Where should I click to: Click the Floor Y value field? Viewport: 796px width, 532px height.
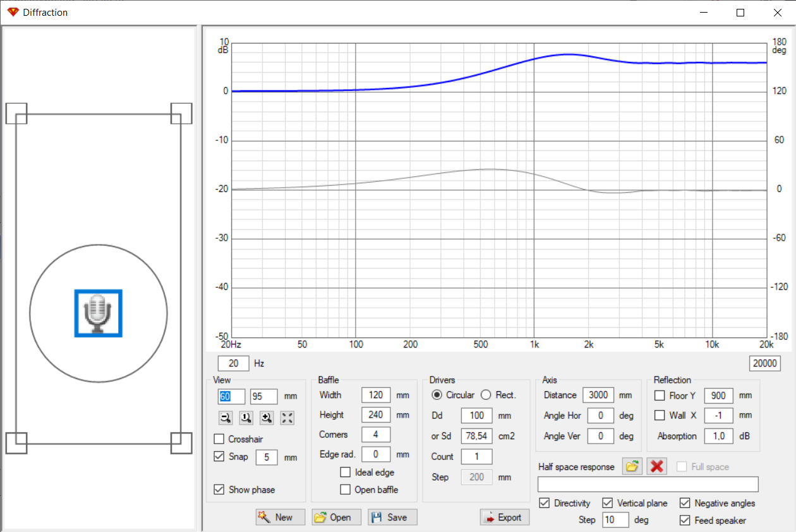pos(718,396)
